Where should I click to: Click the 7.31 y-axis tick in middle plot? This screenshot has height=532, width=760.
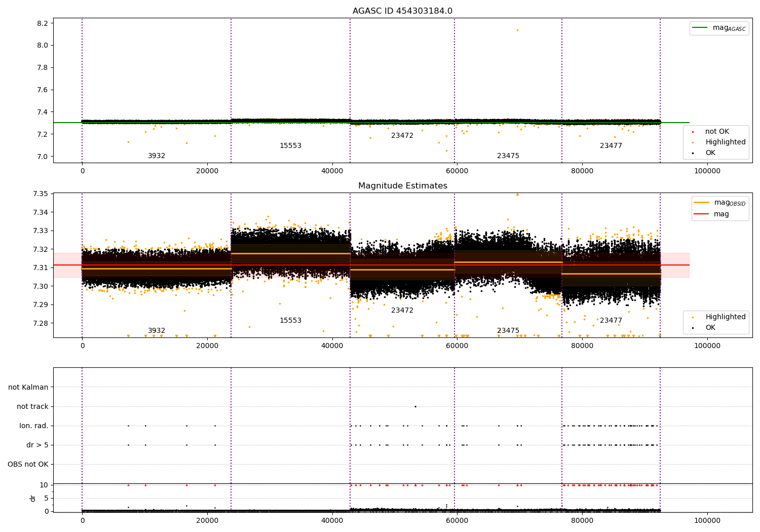point(41,268)
